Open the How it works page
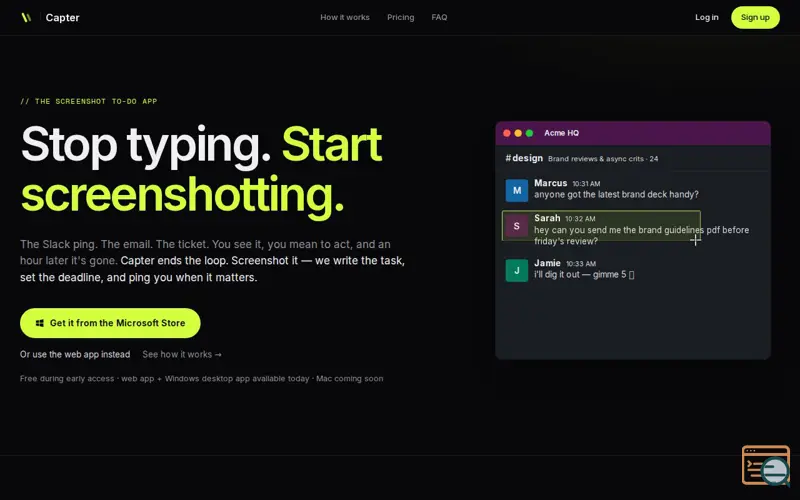 point(345,17)
